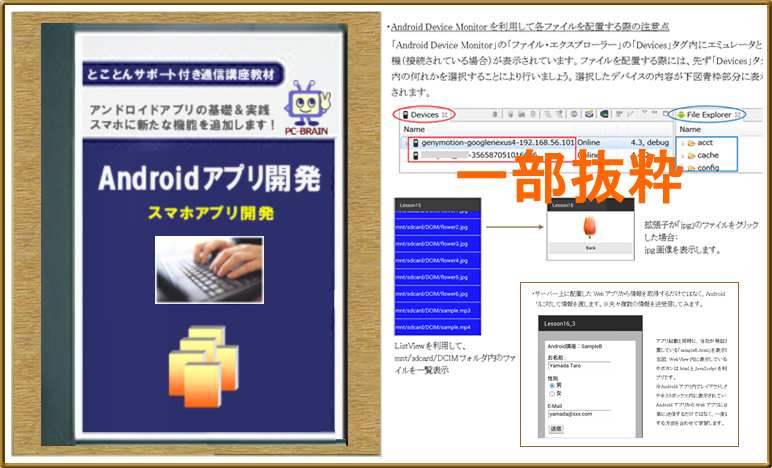The width and height of the screenshot is (772, 468).
Task: Click the Update Heap cylinder icon
Action: coord(511,115)
